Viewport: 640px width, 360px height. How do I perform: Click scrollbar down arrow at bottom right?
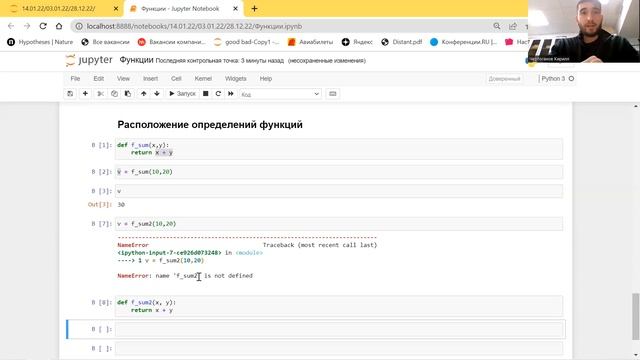click(x=636, y=356)
